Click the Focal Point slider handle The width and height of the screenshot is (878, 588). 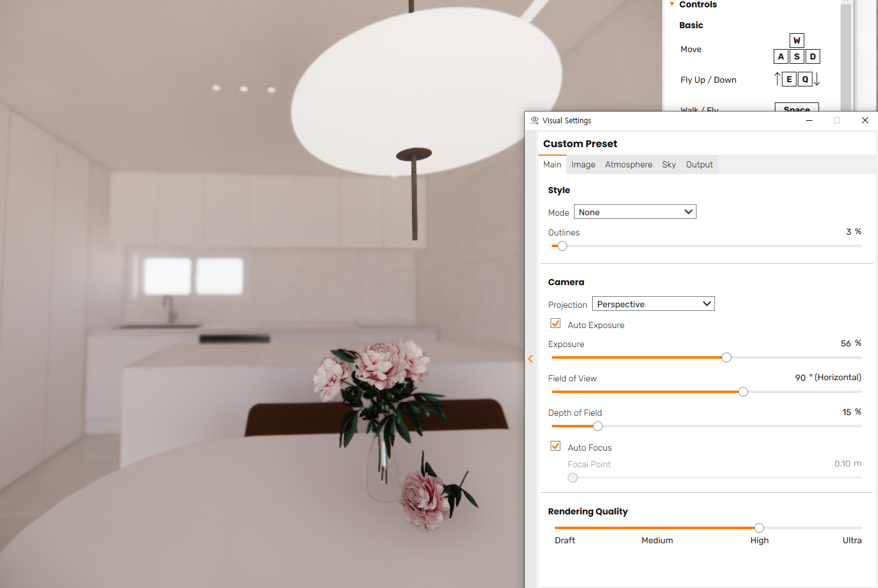[x=573, y=478]
